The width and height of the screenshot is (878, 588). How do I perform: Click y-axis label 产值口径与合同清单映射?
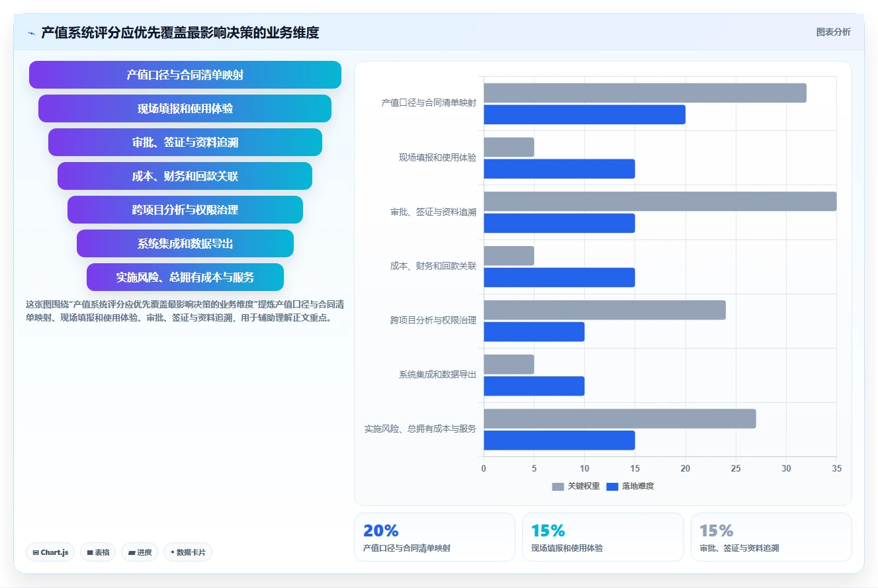coord(429,103)
